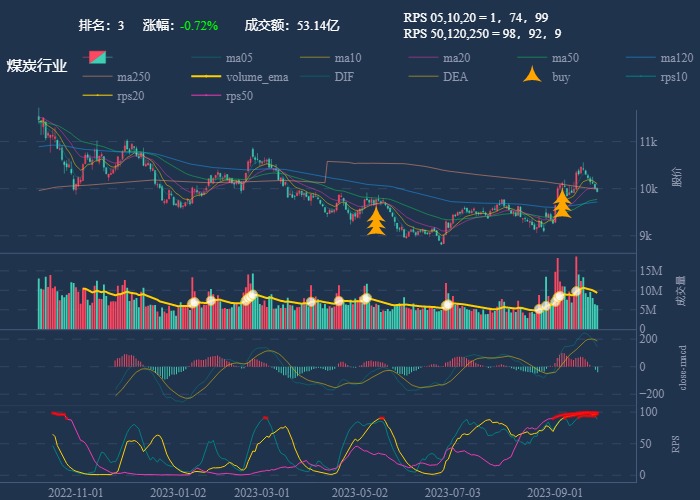Click the buy signal arrow near 2023-05
Image resolution: width=700 pixels, height=500 pixels.
376,220
